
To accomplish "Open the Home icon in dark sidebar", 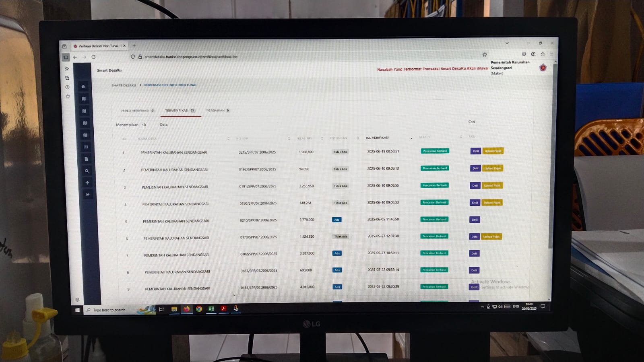I will click(x=83, y=86).
